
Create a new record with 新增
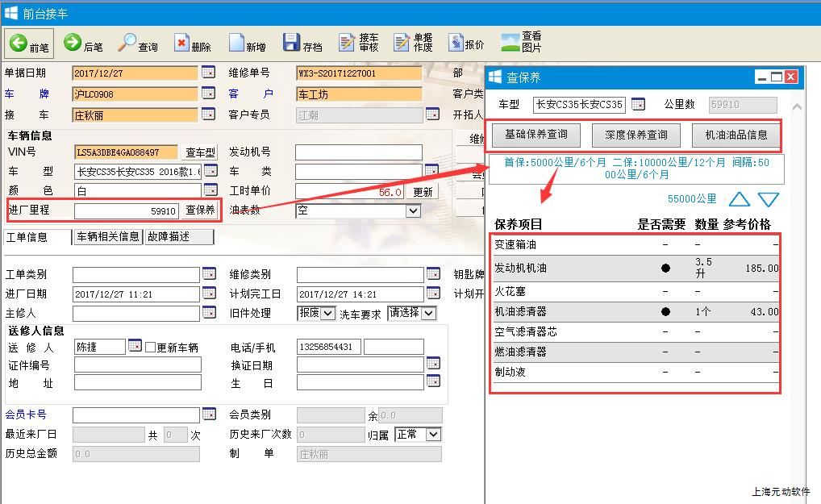point(236,43)
